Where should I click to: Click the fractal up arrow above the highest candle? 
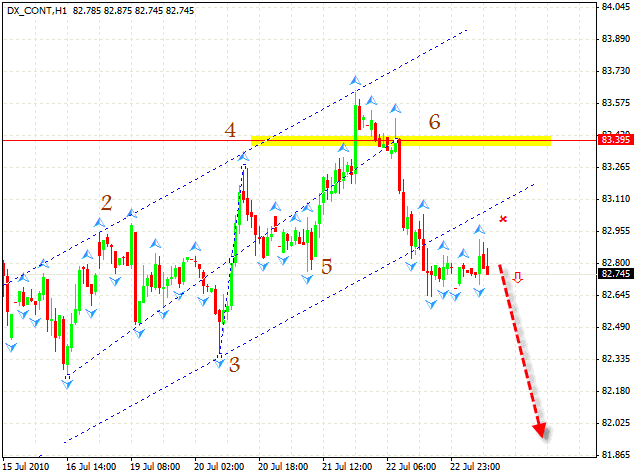(x=355, y=81)
